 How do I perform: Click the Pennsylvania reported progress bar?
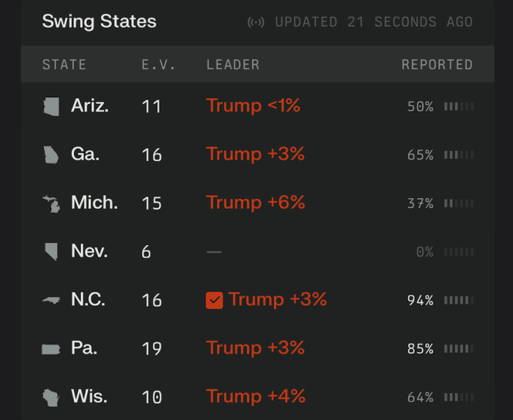point(459,349)
